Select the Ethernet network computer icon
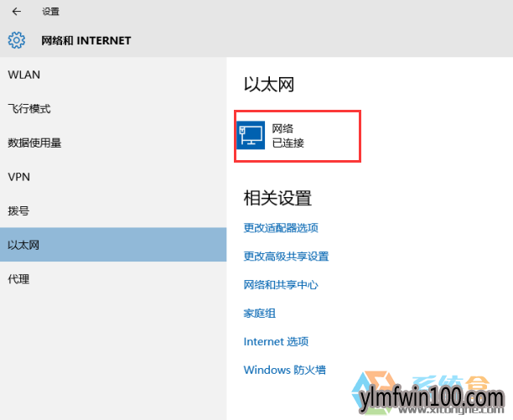The height and width of the screenshot is (420, 513). [x=251, y=135]
